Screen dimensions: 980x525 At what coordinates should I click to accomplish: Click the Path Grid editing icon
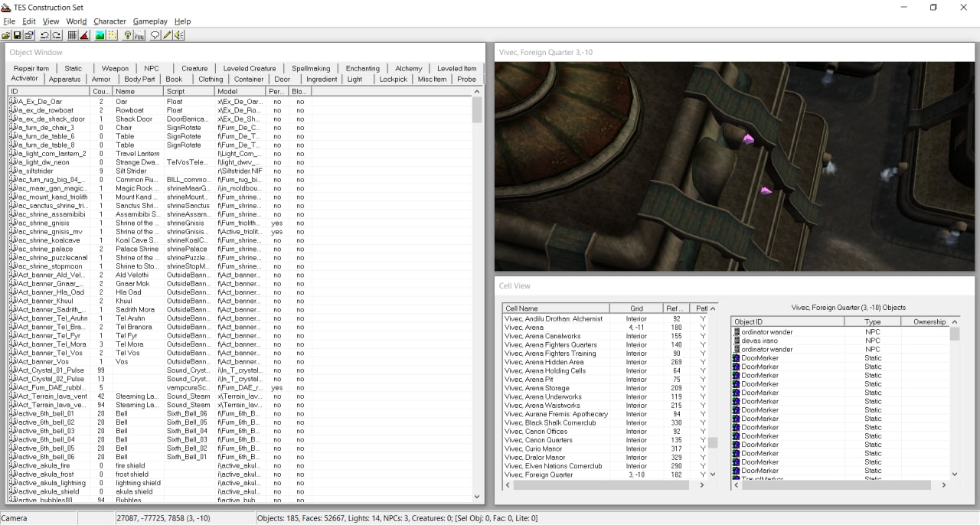click(112, 35)
